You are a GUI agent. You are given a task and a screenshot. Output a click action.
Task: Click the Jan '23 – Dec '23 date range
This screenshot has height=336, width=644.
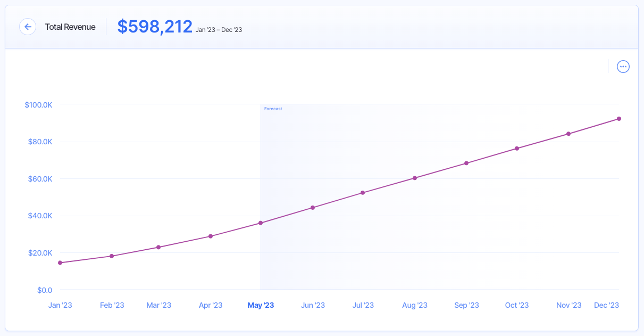[x=220, y=29]
